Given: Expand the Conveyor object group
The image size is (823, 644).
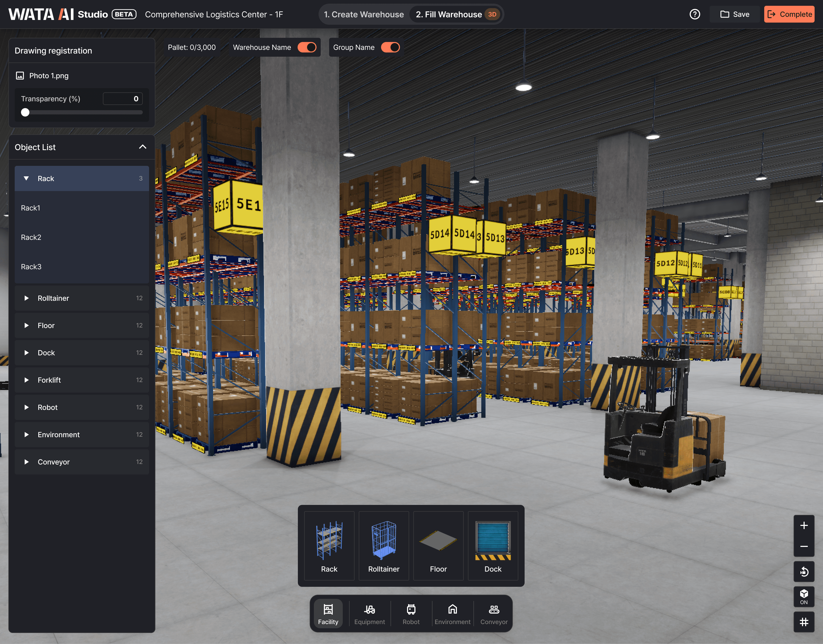Looking at the screenshot, I should click(x=27, y=462).
